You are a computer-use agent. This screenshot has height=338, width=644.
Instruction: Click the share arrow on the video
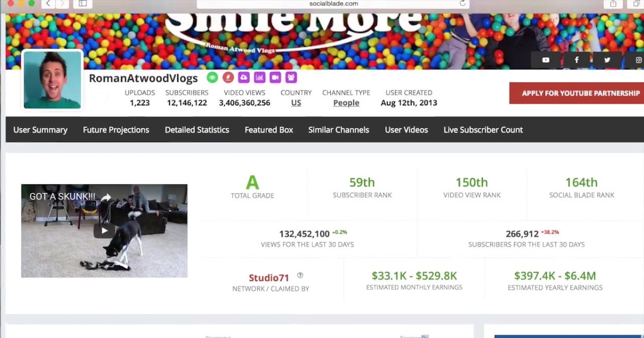pos(106,197)
